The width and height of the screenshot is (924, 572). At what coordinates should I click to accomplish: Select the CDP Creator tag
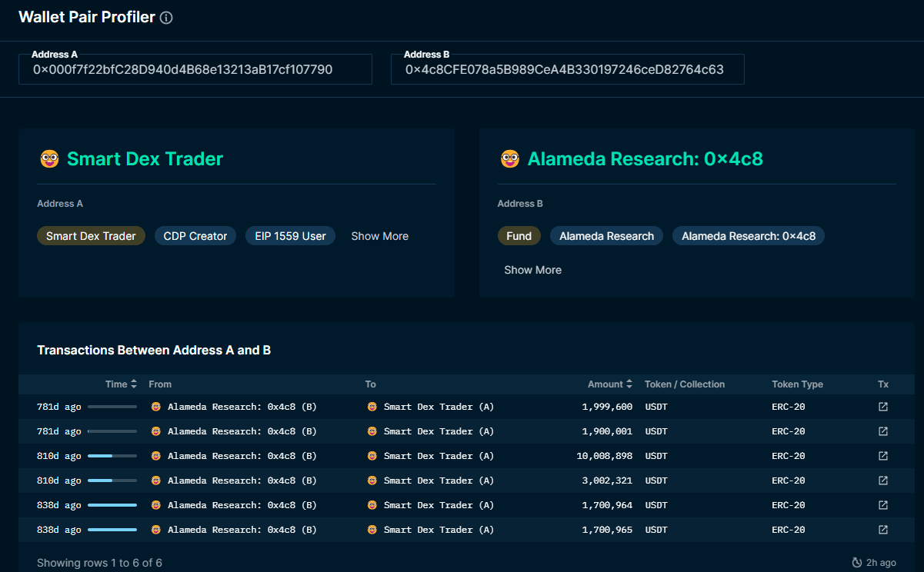tap(195, 236)
